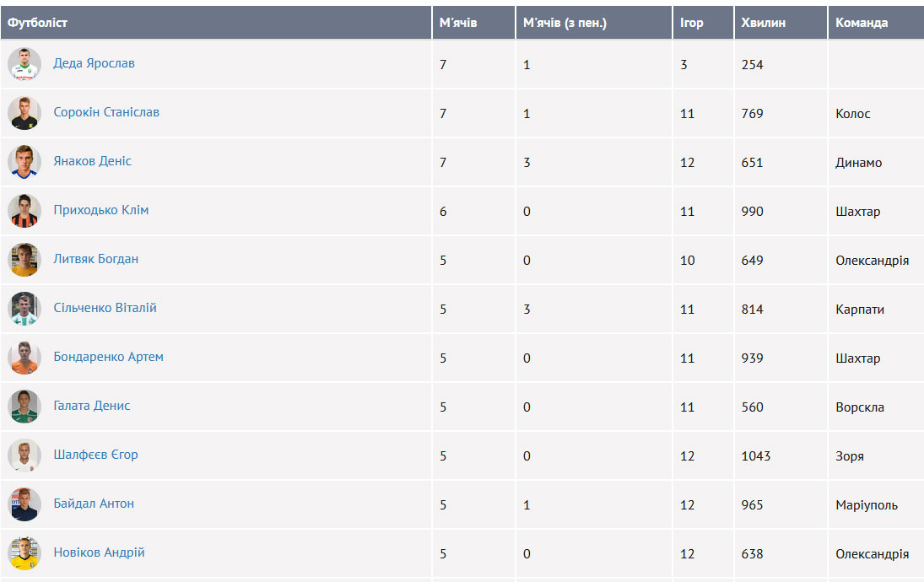Click Новіков Андрій's player photo
This screenshot has width=924, height=582.
(x=24, y=553)
